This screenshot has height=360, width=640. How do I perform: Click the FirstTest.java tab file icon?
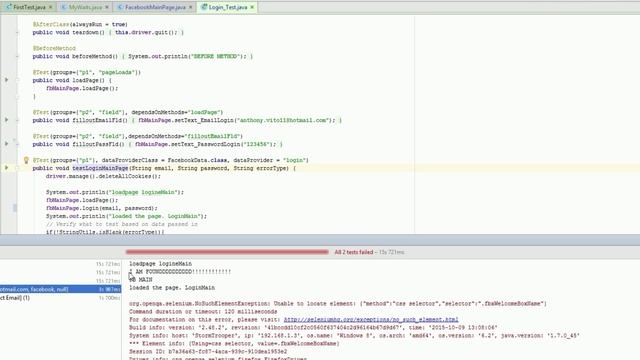click(9, 7)
